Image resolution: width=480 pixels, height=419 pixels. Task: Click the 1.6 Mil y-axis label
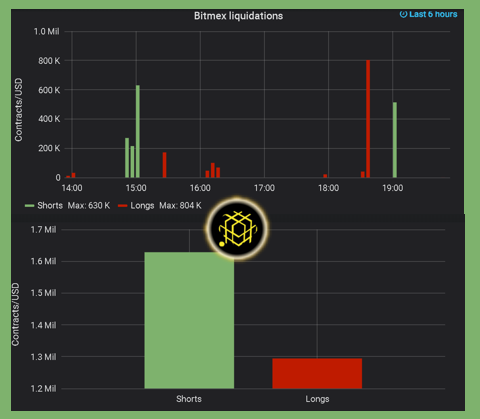[x=43, y=261]
